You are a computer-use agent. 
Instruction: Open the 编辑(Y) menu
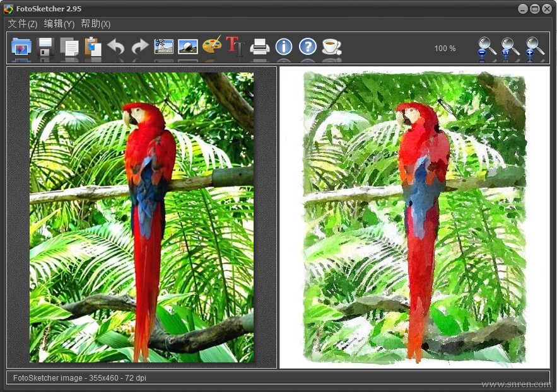point(59,24)
